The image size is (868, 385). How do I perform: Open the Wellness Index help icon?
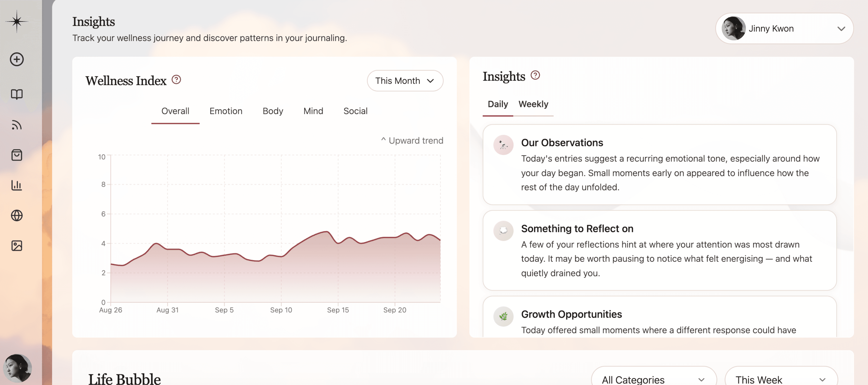[x=176, y=79]
